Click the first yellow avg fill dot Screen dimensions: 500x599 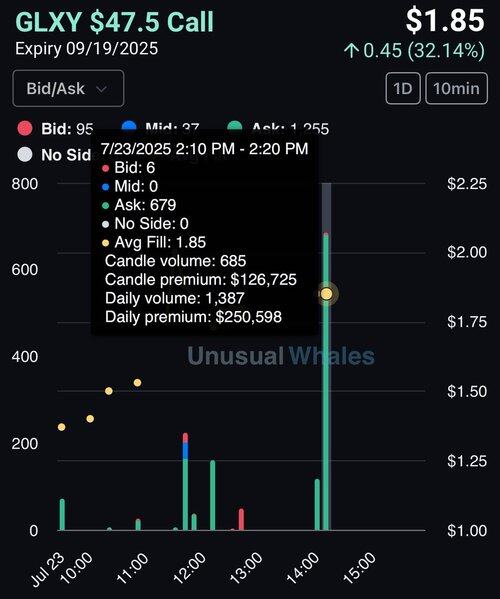point(61,427)
